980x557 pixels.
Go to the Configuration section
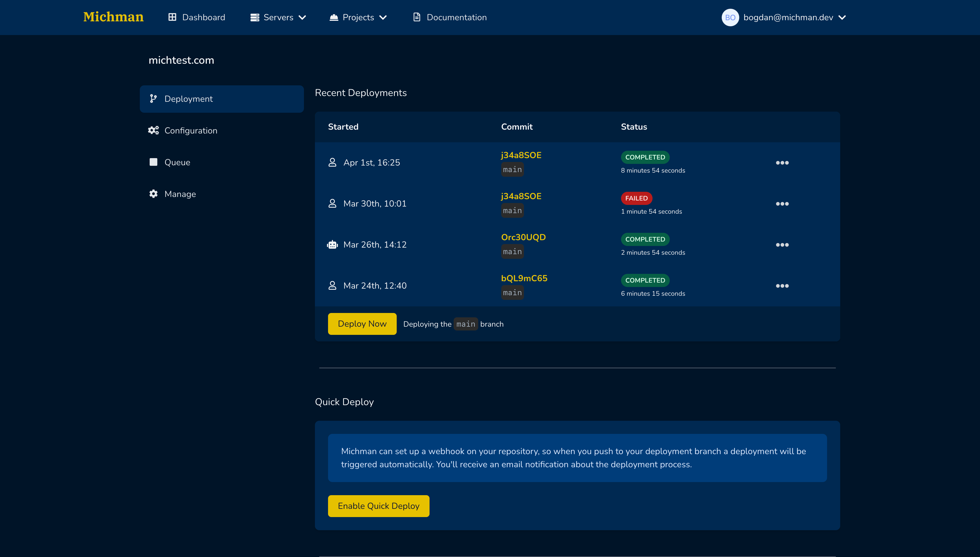pyautogui.click(x=190, y=130)
